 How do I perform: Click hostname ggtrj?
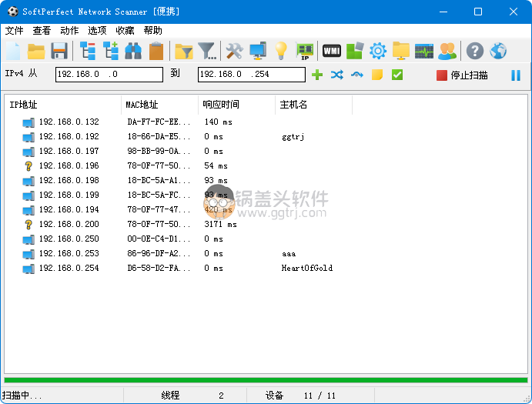tap(293, 137)
